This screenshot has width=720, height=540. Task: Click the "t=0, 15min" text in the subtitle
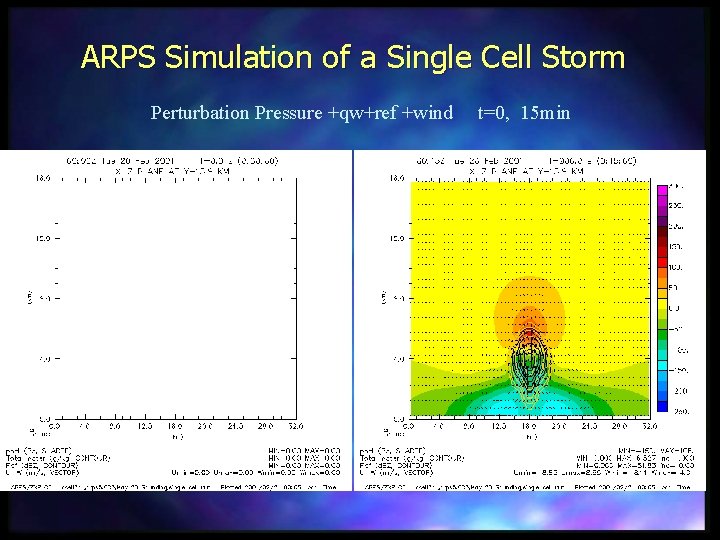[523, 112]
